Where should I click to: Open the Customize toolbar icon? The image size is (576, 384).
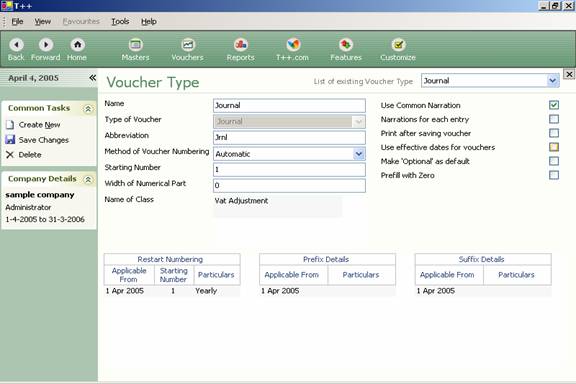(398, 45)
